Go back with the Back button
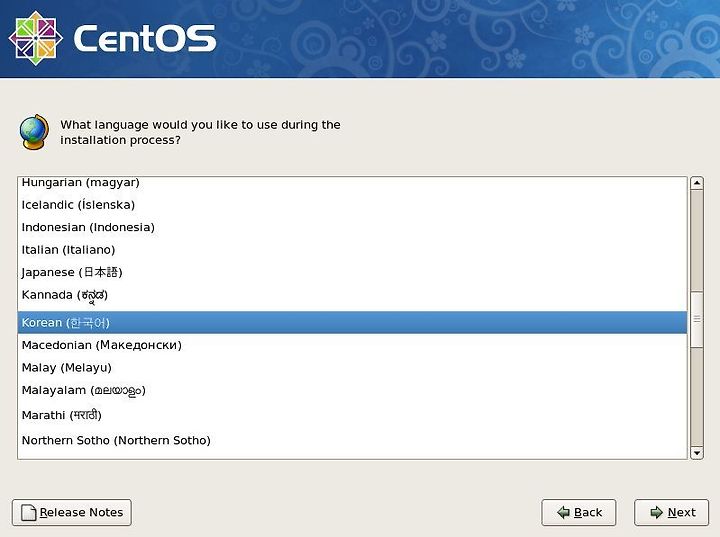This screenshot has height=537, width=720. (x=579, y=512)
